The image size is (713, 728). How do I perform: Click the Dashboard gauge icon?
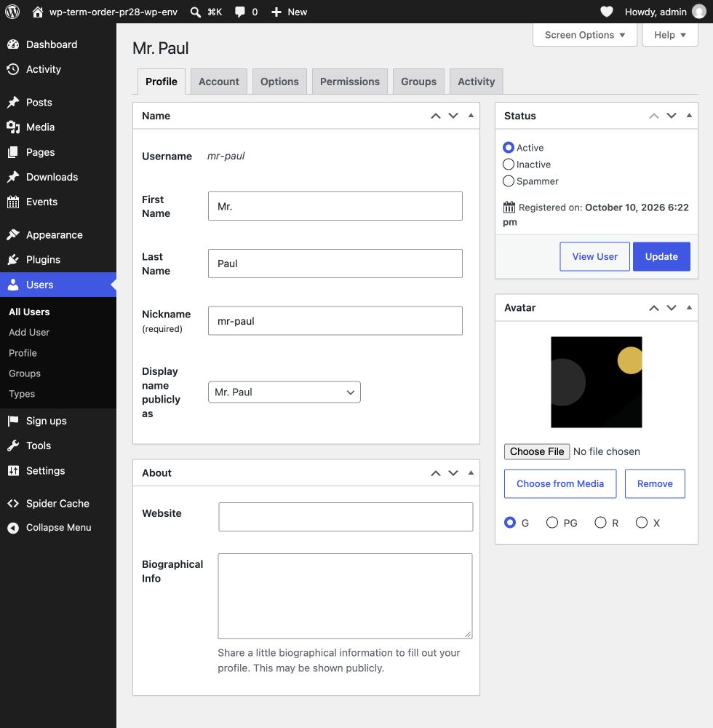pyautogui.click(x=13, y=44)
